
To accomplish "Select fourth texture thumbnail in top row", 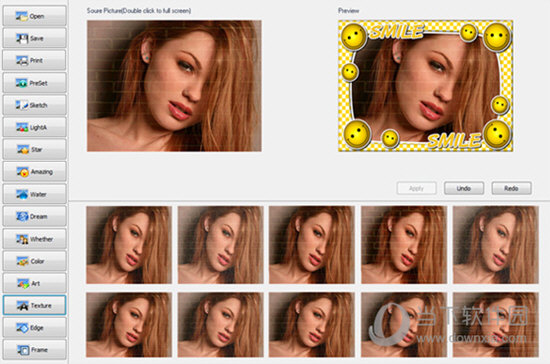I will 404,245.
